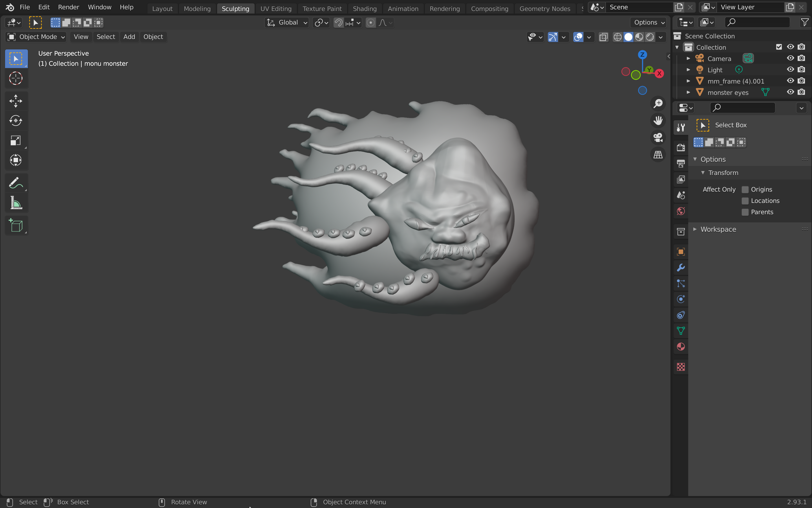
Task: Open the Render menu
Action: [x=69, y=7]
